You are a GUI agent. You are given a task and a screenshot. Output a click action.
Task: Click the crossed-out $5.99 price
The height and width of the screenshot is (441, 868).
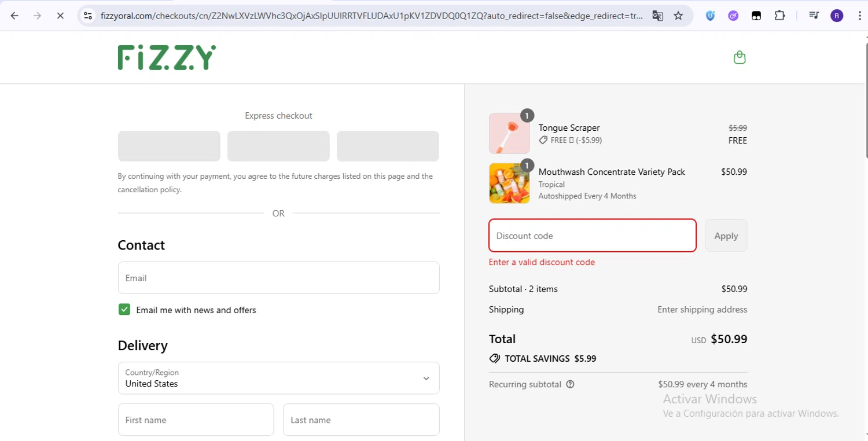[x=738, y=128]
